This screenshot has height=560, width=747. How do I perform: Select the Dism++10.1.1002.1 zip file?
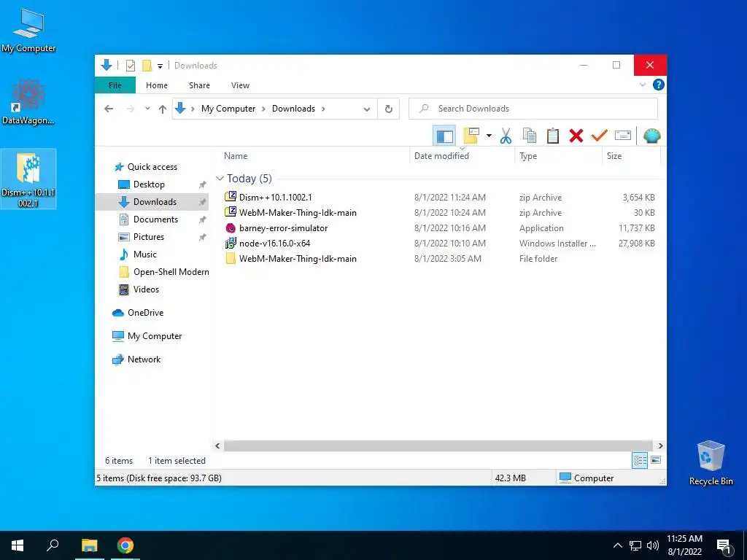pyautogui.click(x=275, y=197)
